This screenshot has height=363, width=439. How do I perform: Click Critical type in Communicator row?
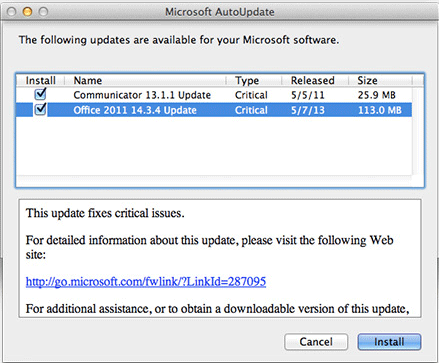coord(251,95)
